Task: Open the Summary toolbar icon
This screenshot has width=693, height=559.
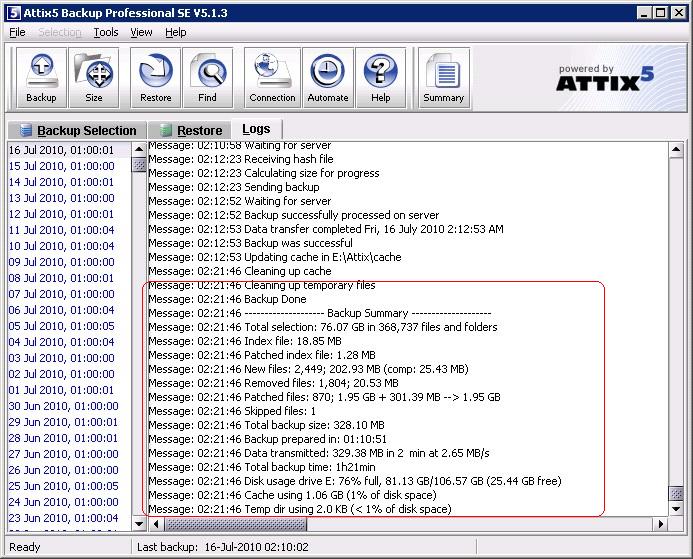Action: (443, 78)
